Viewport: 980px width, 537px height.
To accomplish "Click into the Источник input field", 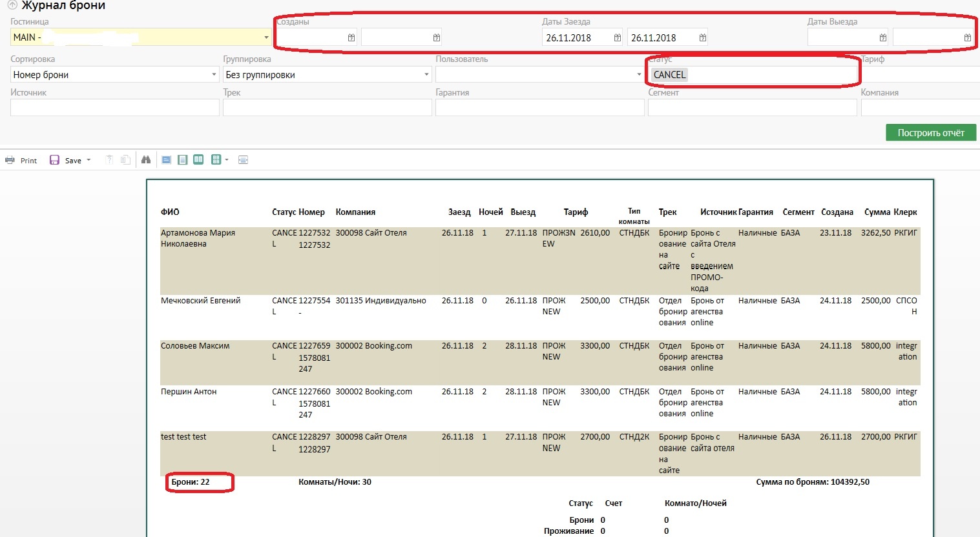I will pyautogui.click(x=114, y=108).
